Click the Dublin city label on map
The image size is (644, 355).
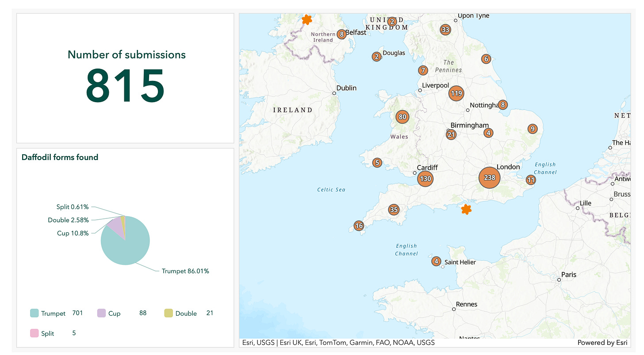[346, 88]
